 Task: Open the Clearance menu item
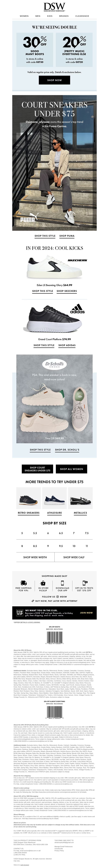click(82, 16)
